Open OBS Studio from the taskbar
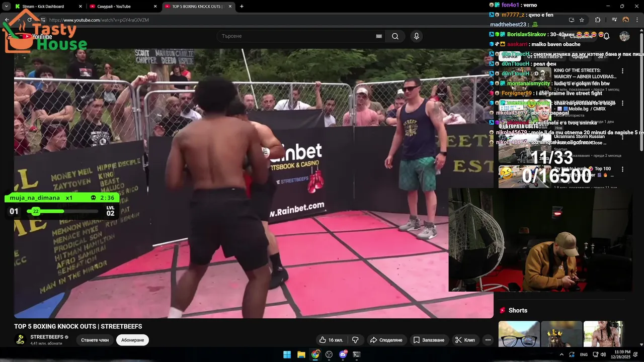This screenshot has height=362, width=644. coord(329,354)
